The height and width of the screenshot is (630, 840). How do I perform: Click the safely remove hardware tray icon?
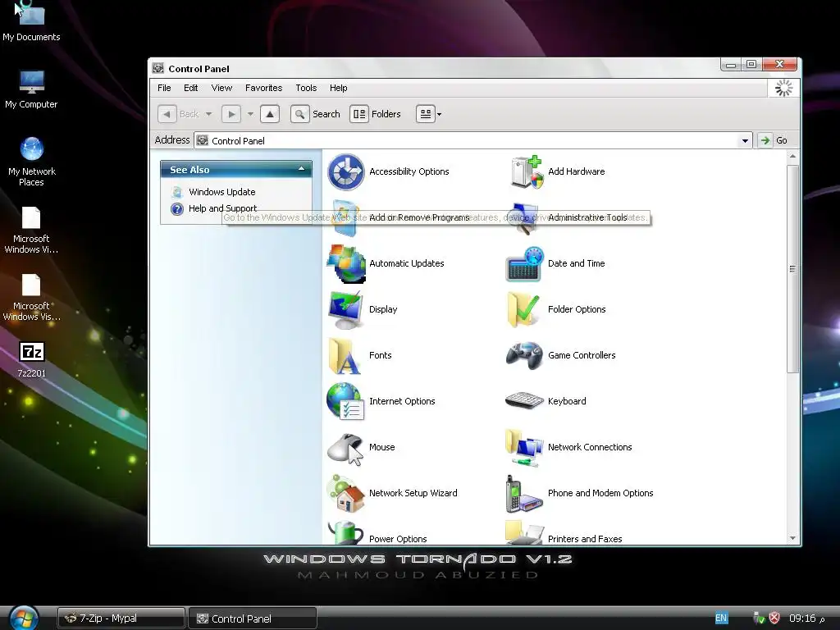click(x=758, y=618)
